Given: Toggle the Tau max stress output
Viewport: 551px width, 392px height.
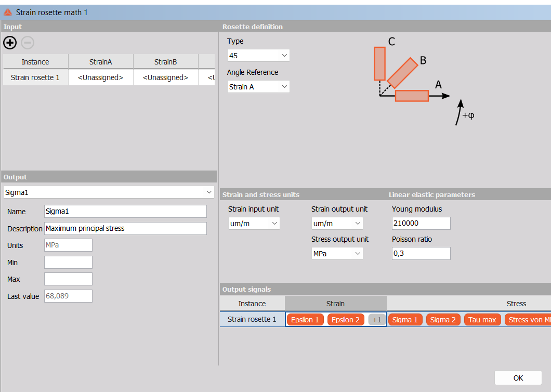Looking at the screenshot, I should click(x=482, y=320).
